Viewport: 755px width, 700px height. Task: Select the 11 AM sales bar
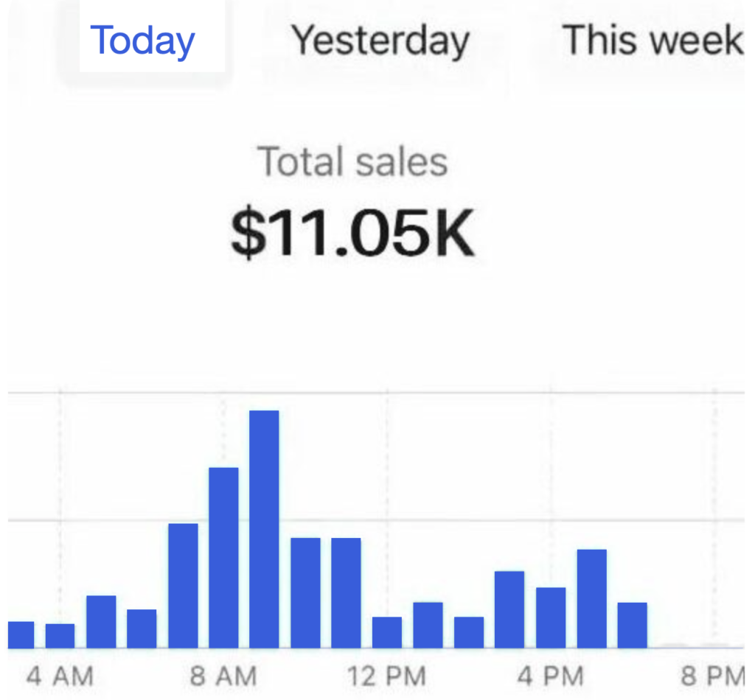pyautogui.click(x=347, y=593)
